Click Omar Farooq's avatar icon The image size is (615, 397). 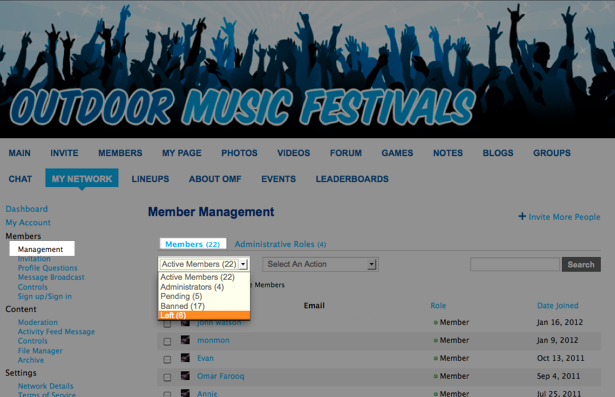185,376
